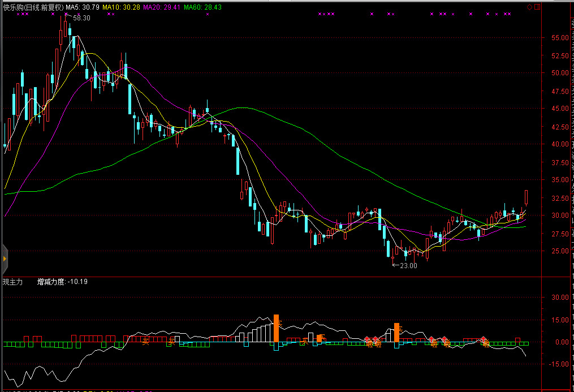Click the small orange bar near indicator zero line
The height and width of the screenshot is (392, 574).
[x=320, y=338]
